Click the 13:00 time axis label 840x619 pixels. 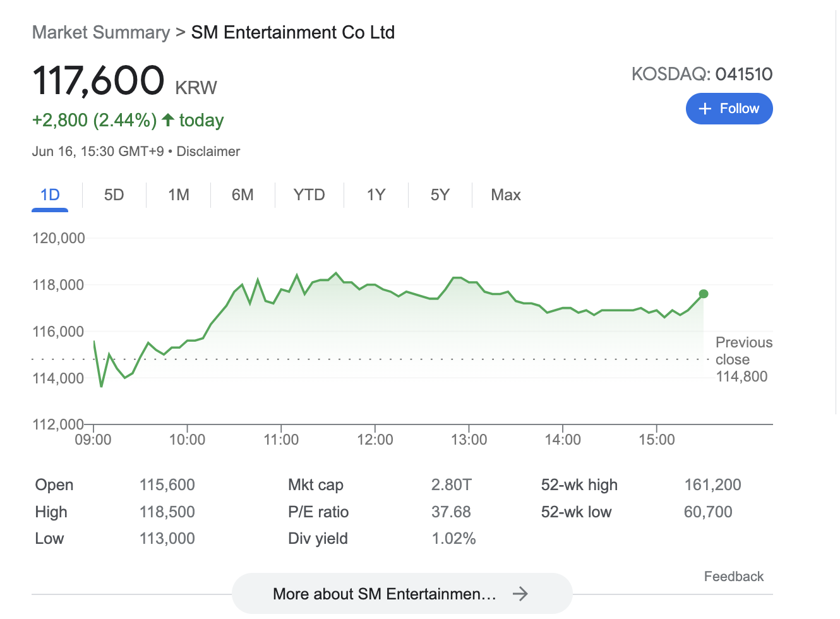pyautogui.click(x=469, y=440)
